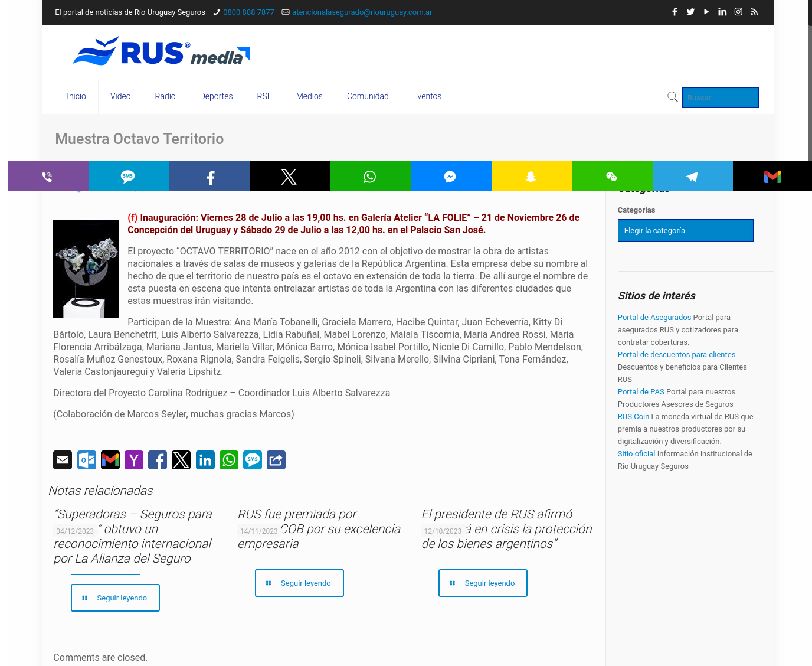Open the Radio menu item

[x=165, y=96]
